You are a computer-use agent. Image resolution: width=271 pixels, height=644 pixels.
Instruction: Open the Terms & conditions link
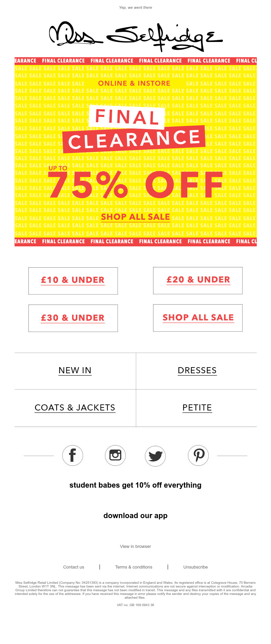tap(134, 567)
